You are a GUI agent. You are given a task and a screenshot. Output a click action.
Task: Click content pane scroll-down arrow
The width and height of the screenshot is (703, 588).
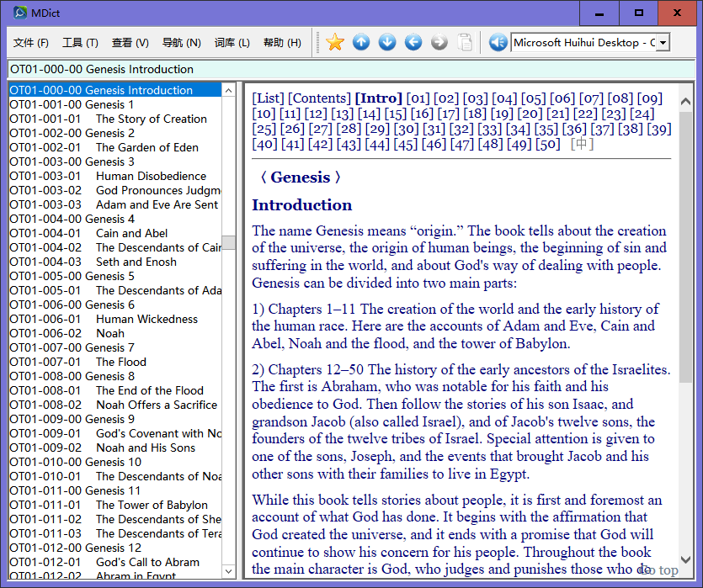(x=685, y=559)
